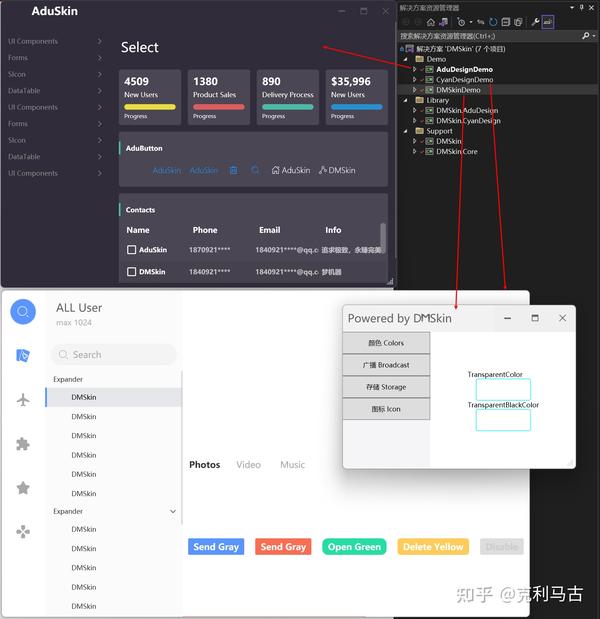This screenshot has height=619, width=600.
Task: Click the blue circular search icon
Action: pyautogui.click(x=23, y=312)
